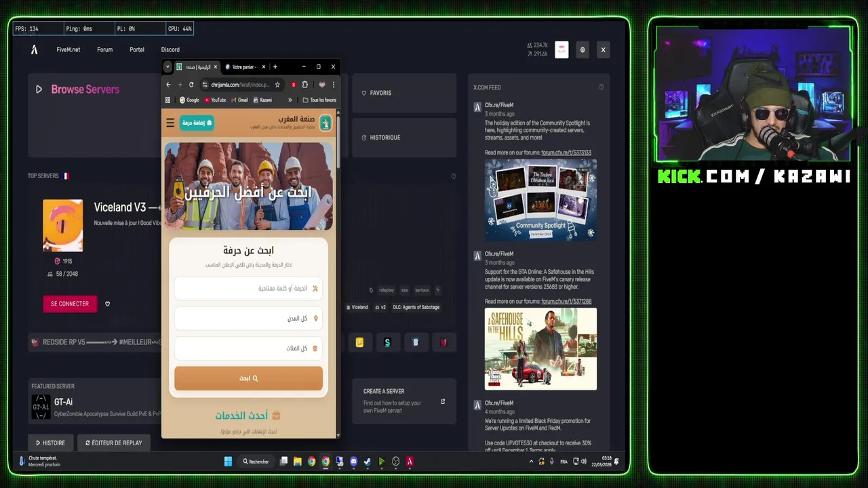This screenshot has width=868, height=488.
Task: Open the HISTORIQUE panel in FiveM
Action: click(403, 138)
